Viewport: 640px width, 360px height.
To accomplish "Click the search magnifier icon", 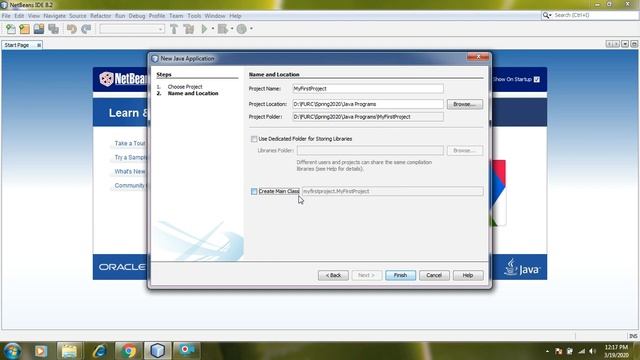I will click(546, 15).
